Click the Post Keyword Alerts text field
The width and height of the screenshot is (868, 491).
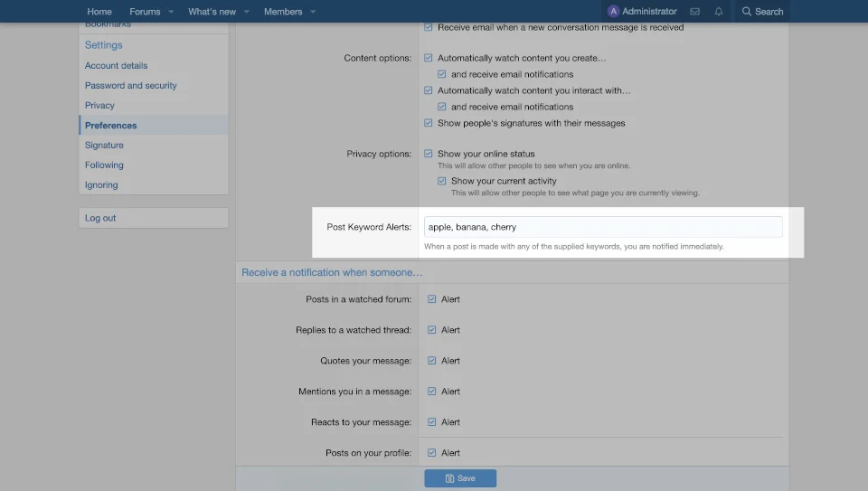602,227
